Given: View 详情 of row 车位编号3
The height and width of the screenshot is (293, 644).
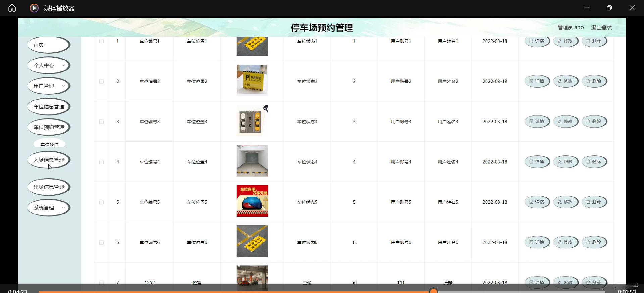Looking at the screenshot, I should [x=537, y=121].
